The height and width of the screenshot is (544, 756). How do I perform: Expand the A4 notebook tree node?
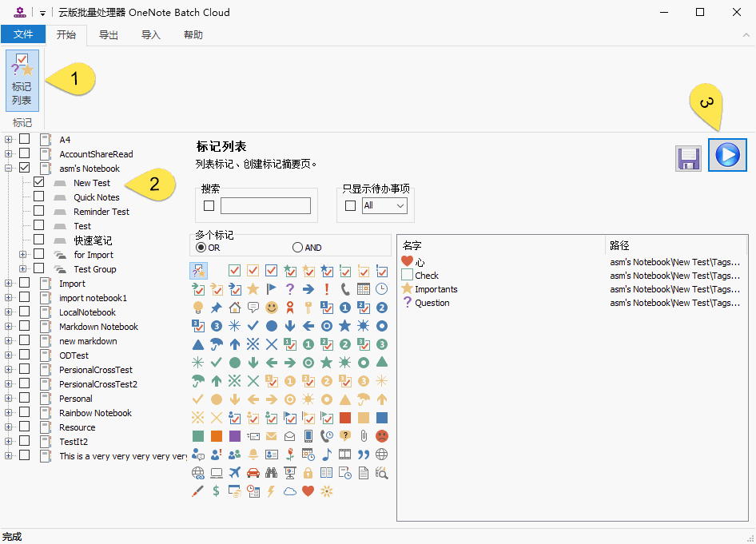coord(8,139)
